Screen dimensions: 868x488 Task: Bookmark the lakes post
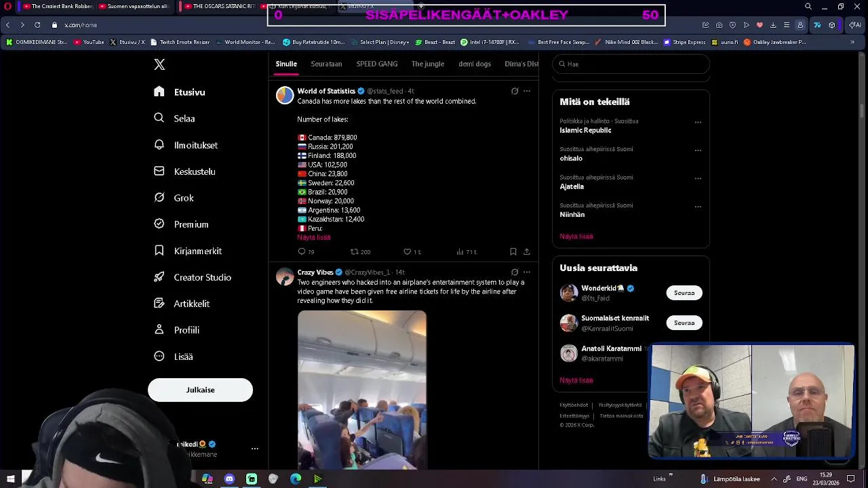point(513,251)
